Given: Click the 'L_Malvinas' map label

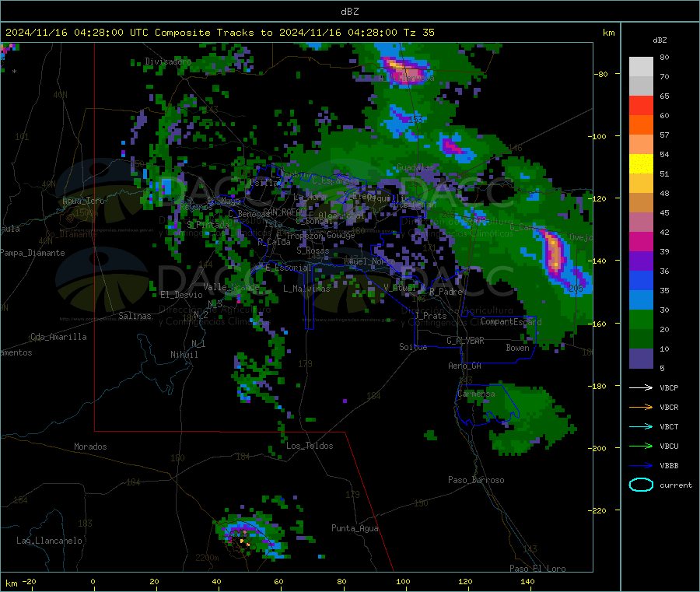Looking at the screenshot, I should coord(306,289).
